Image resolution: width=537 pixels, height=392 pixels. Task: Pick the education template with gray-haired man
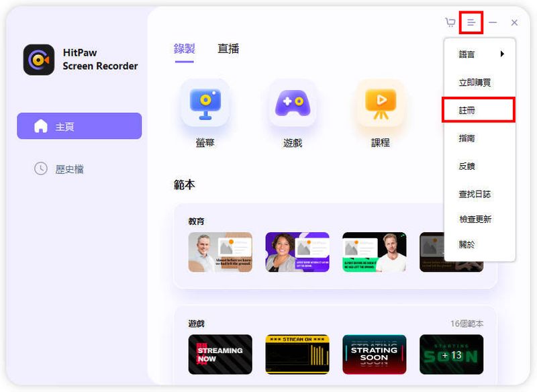pyautogui.click(x=220, y=252)
